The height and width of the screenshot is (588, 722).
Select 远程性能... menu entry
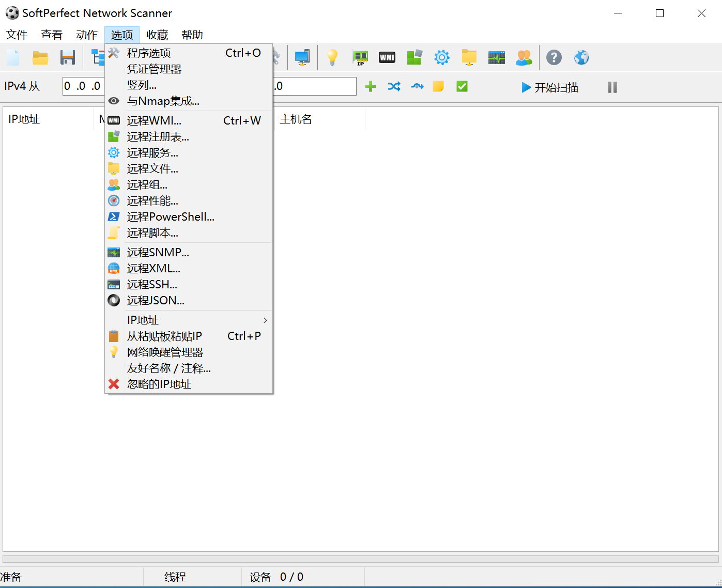pyautogui.click(x=189, y=200)
